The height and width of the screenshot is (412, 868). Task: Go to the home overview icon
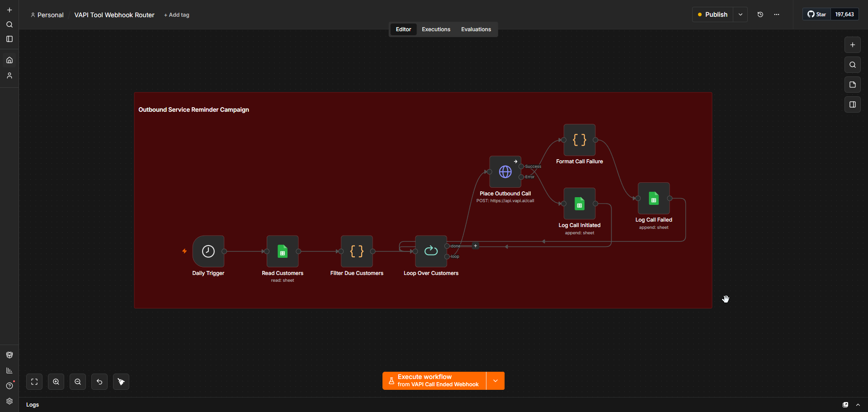pos(9,60)
